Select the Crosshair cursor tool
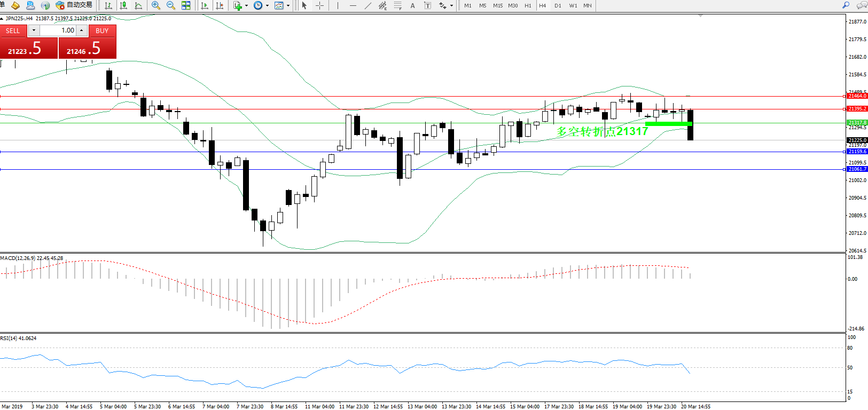The width and height of the screenshot is (868, 410). tap(319, 5)
